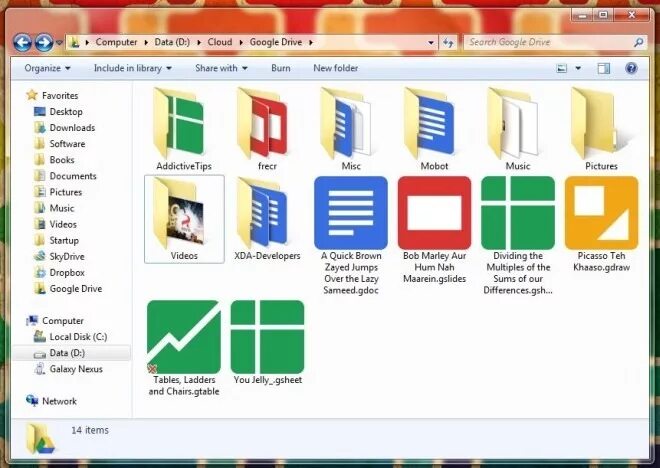
Task: Expand arrow after Google Drive breadcrumb
Action: click(311, 43)
